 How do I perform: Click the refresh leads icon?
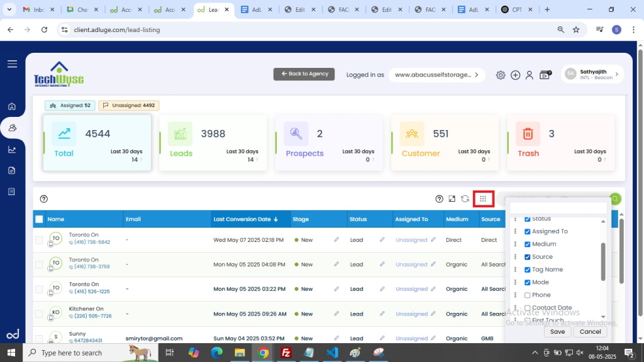point(465,199)
